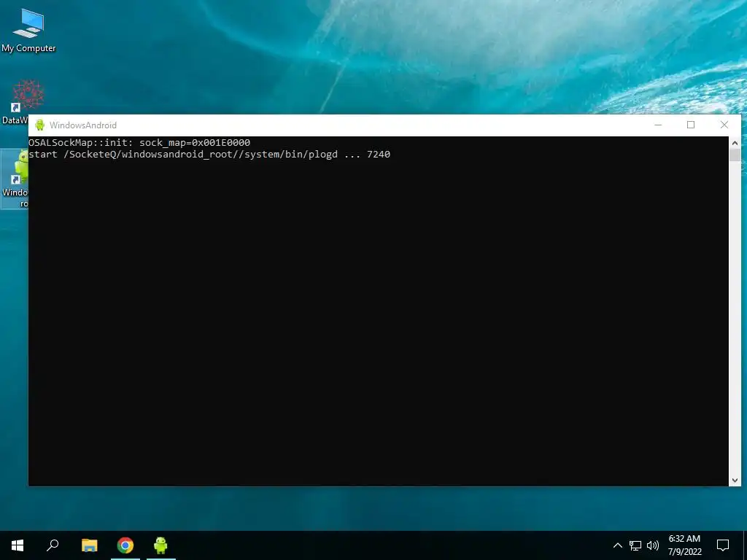Screen dimensions: 747x560
Task: Open network status tray icon
Action: 635,545
